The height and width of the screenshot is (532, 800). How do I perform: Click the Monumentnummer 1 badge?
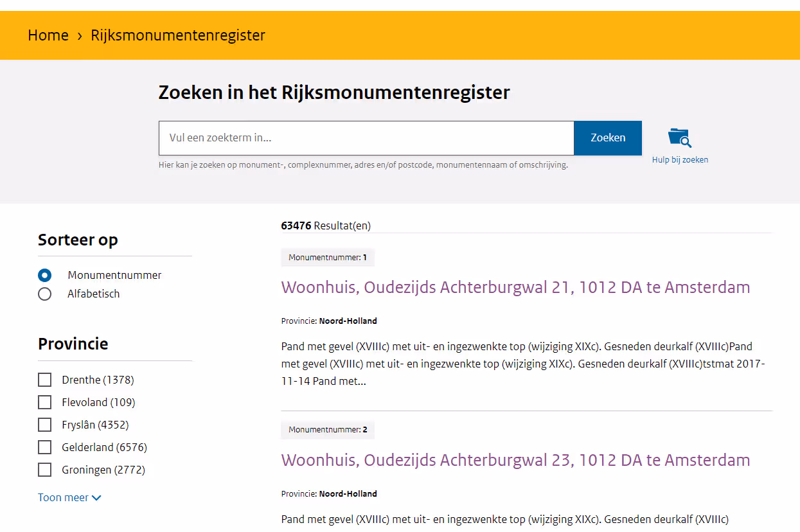(x=328, y=258)
